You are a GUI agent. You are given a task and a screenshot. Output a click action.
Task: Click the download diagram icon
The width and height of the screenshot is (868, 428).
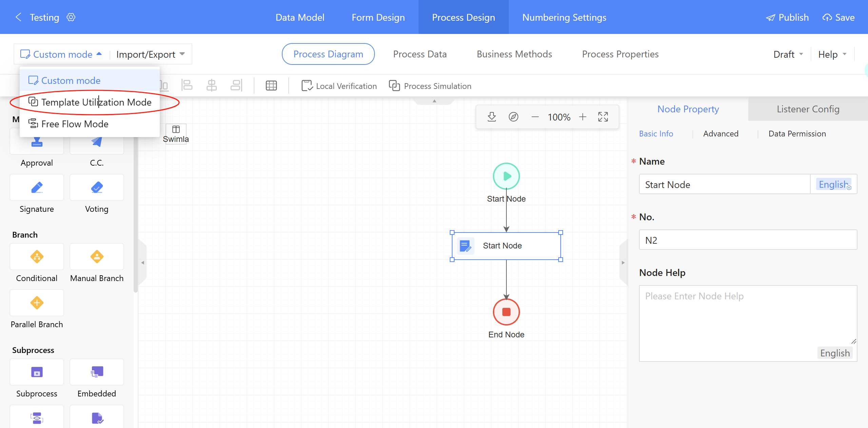[491, 117]
